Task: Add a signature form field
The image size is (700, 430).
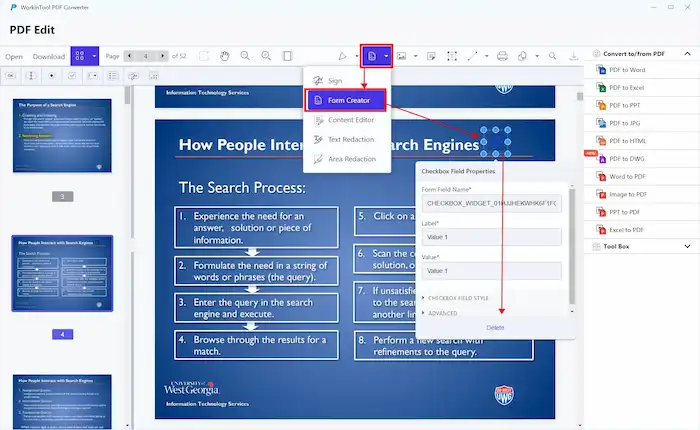Action: pos(133,75)
